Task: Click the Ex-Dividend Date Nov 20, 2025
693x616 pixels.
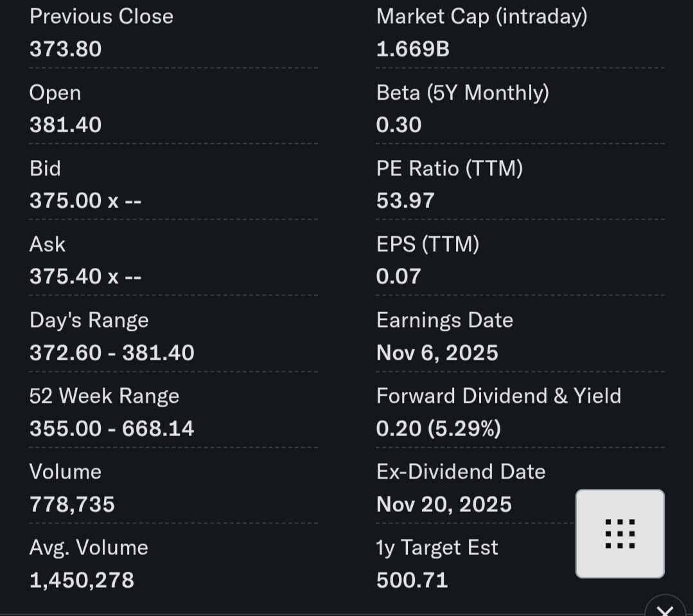Action: 444,504
